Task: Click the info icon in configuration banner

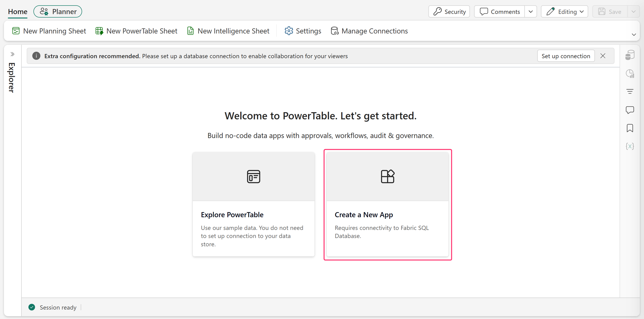Action: [36, 56]
